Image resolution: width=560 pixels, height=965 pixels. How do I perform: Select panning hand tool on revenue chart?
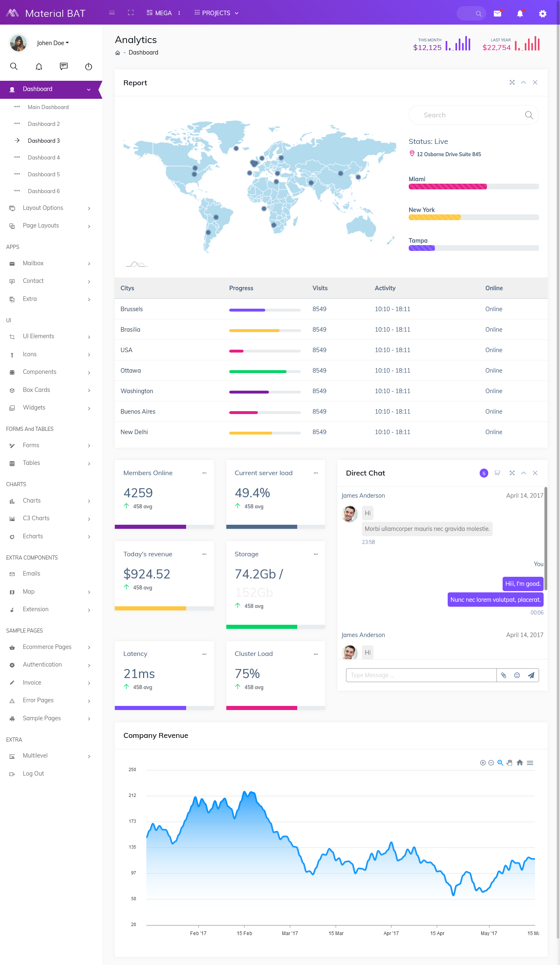click(x=510, y=763)
